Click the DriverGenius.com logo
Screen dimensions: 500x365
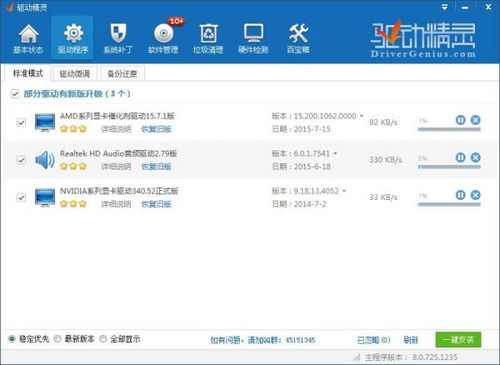coord(423,39)
